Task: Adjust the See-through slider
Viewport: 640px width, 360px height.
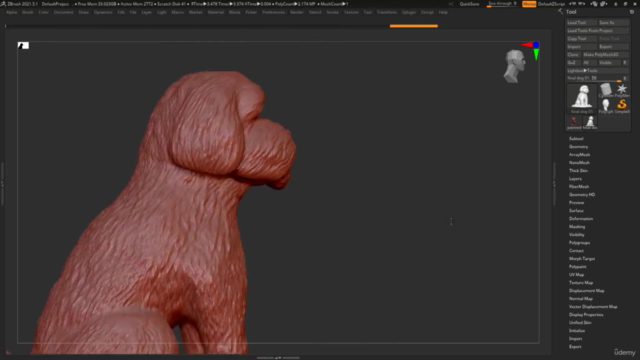Action: tap(502, 4)
